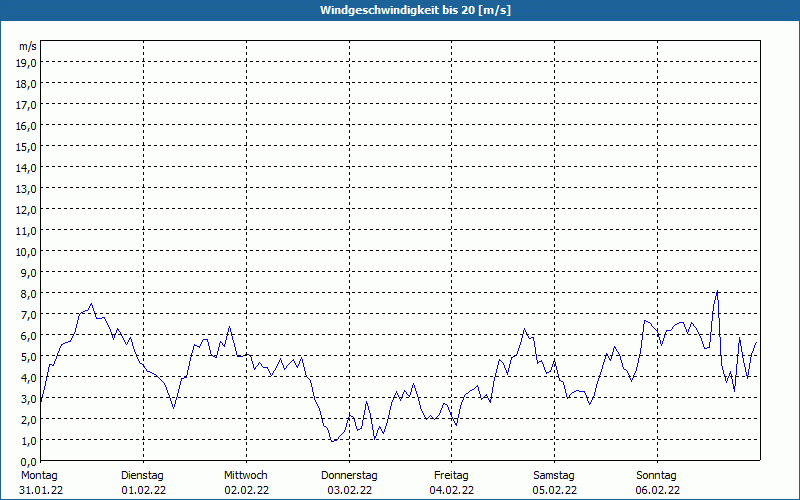This screenshot has height=500, width=800.
Task: Select the Samstag 05.02.22 axis label
Action: pos(555,483)
